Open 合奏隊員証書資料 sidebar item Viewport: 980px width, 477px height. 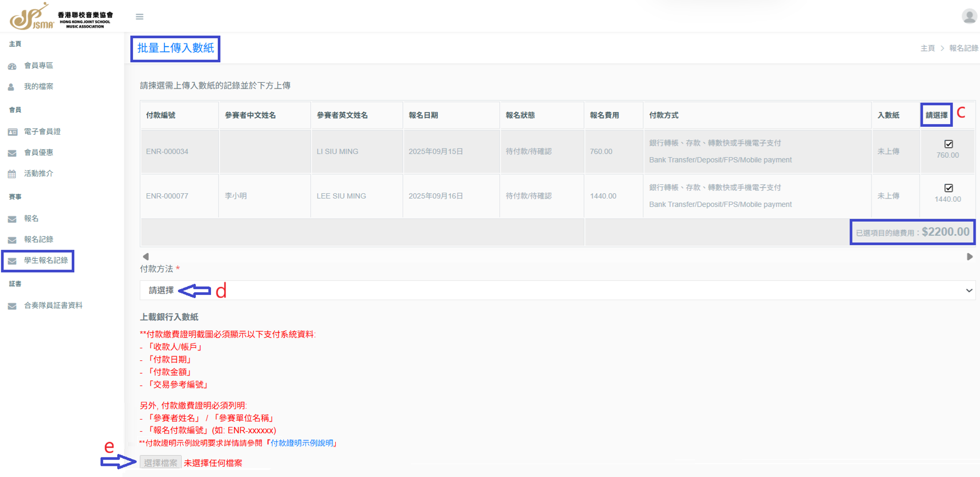pyautogui.click(x=53, y=305)
